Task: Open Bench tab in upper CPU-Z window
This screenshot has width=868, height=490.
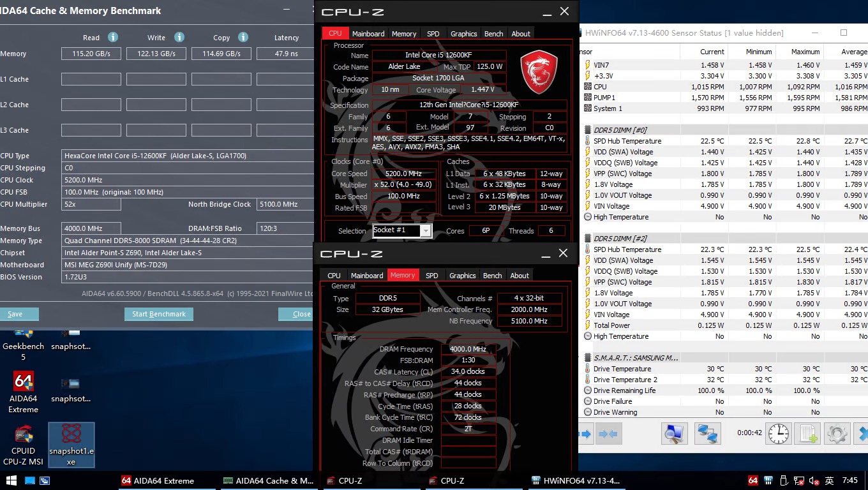Action: click(493, 33)
